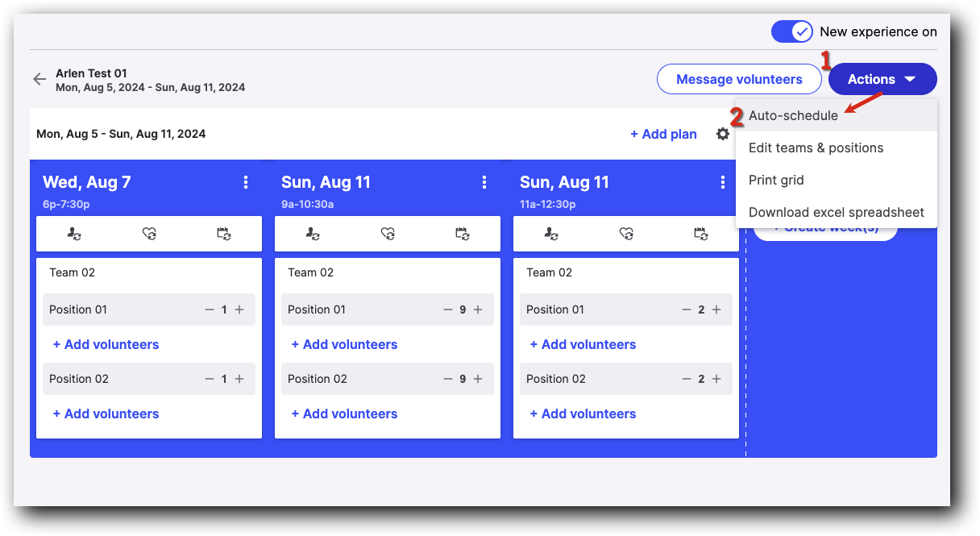Open three-dot menu for Sun, Aug 11 9a plan
The width and height of the screenshot is (980, 536).
coord(484,183)
